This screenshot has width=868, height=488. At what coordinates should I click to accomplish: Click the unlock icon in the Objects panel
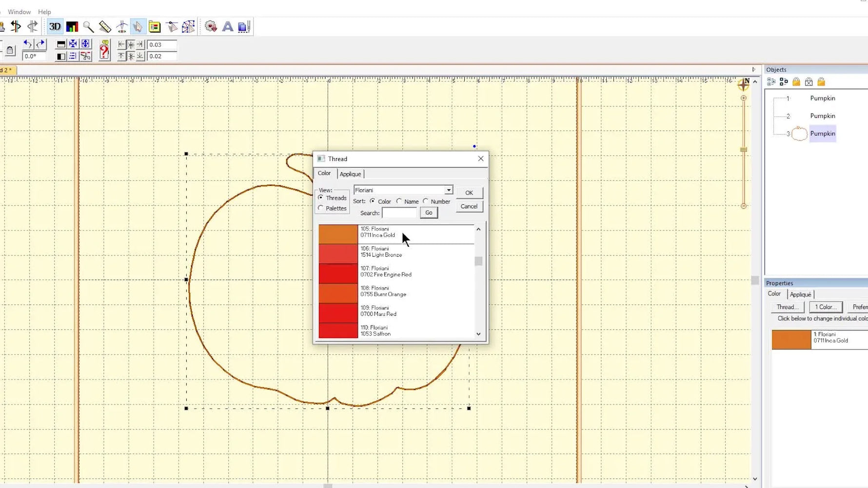[821, 82]
